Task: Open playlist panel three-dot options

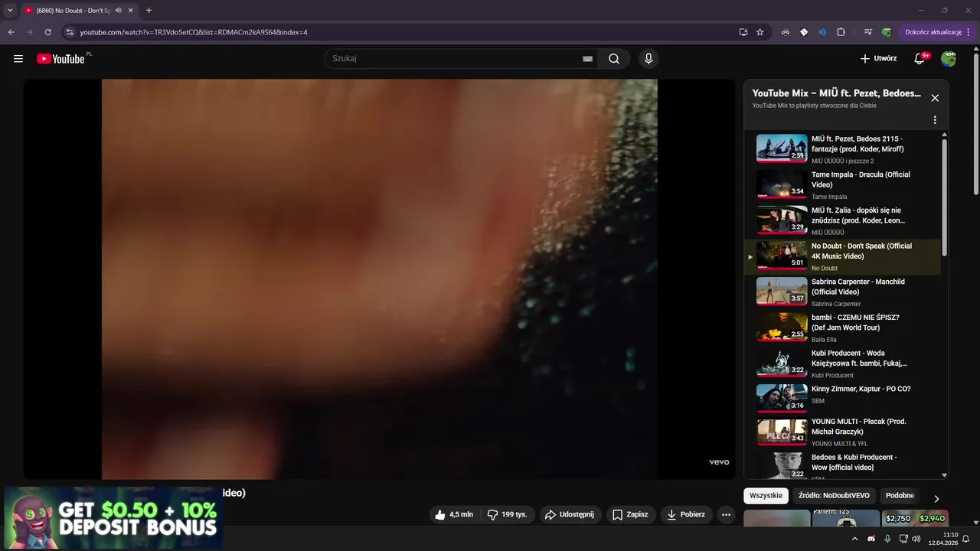Action: click(x=935, y=120)
